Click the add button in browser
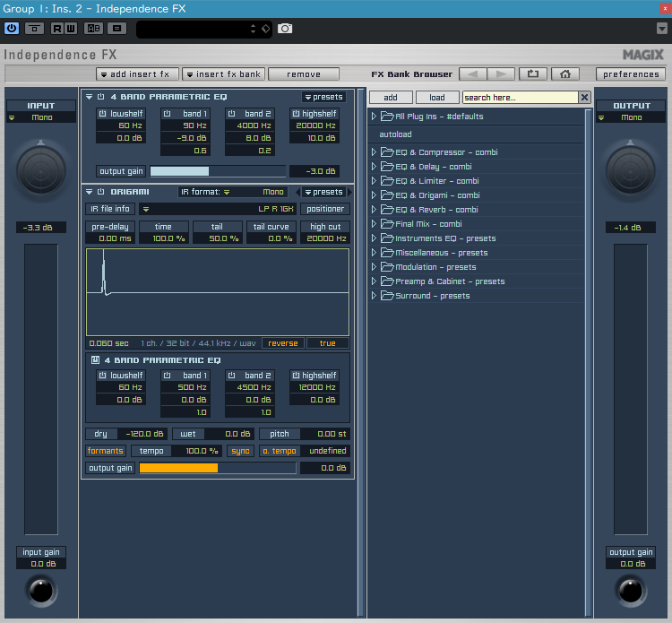The width and height of the screenshot is (672, 623). click(x=391, y=98)
